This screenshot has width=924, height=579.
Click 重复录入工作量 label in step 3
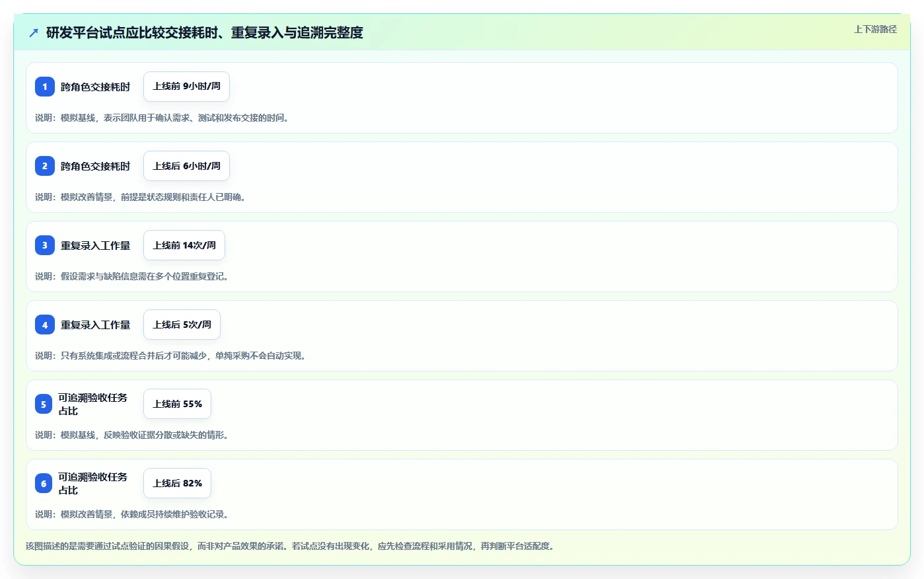click(95, 245)
